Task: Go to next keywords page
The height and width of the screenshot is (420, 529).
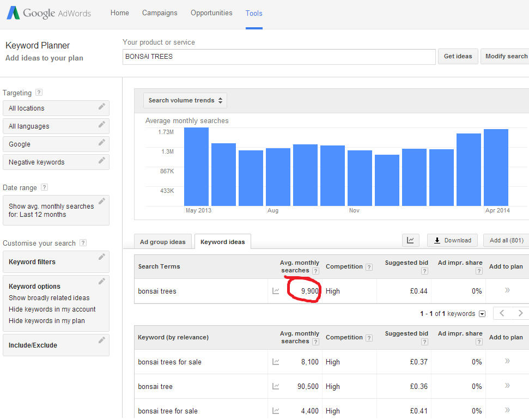Action: point(520,313)
